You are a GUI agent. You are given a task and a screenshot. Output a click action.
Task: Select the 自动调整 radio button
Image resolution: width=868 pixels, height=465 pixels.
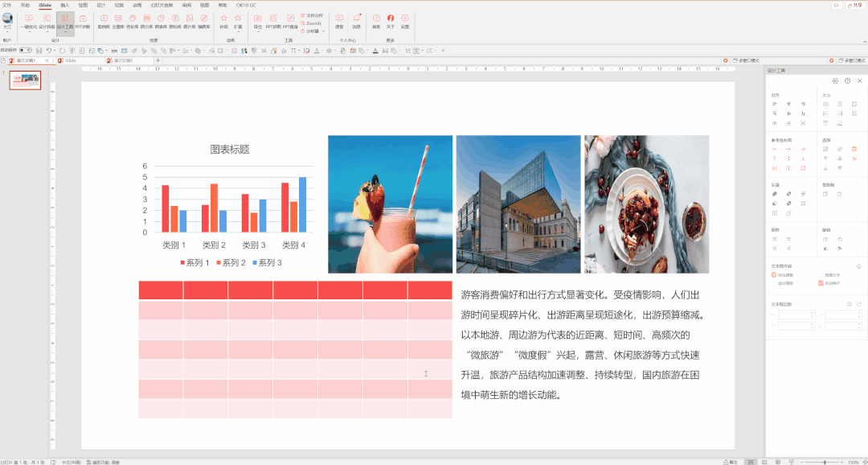tap(774, 275)
